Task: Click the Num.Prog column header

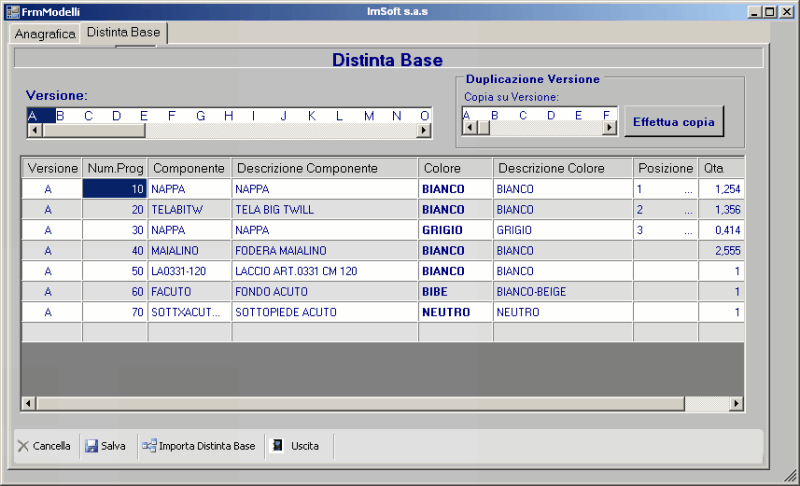Action: (115, 168)
